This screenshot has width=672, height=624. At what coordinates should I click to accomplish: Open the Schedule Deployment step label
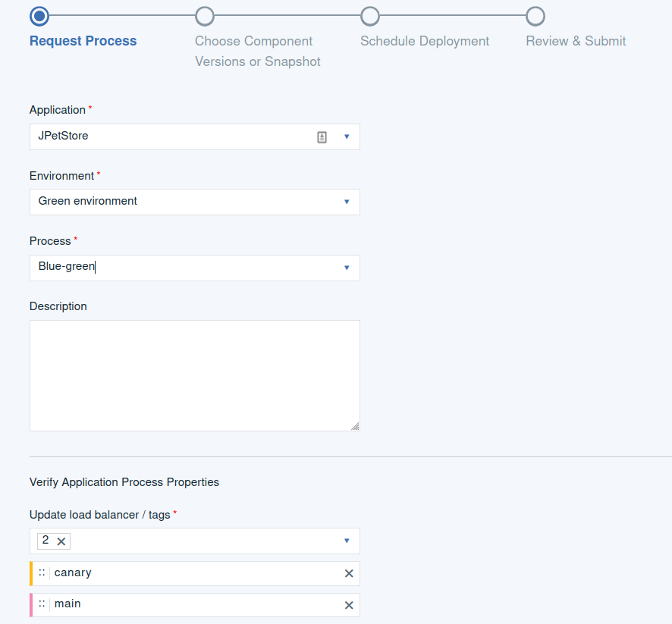point(424,41)
